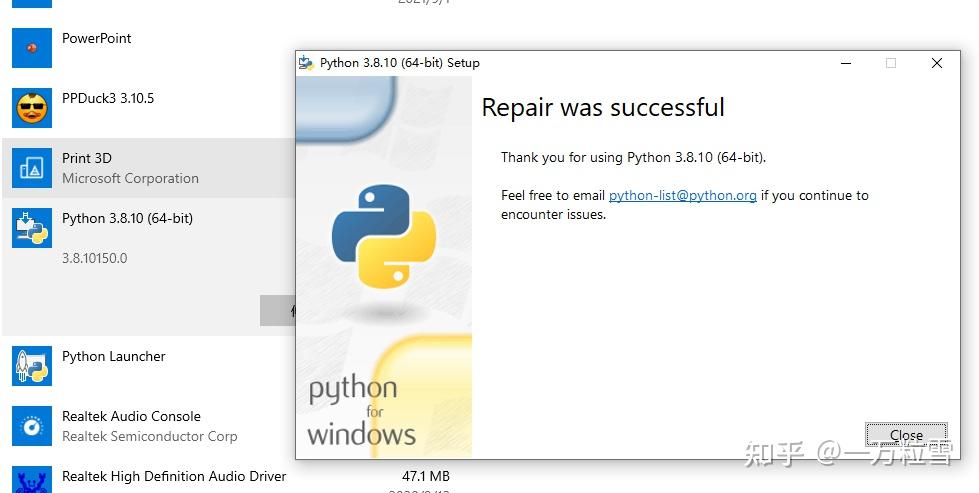Select the Print 3D list entry
The image size is (979, 493).
(87, 158)
